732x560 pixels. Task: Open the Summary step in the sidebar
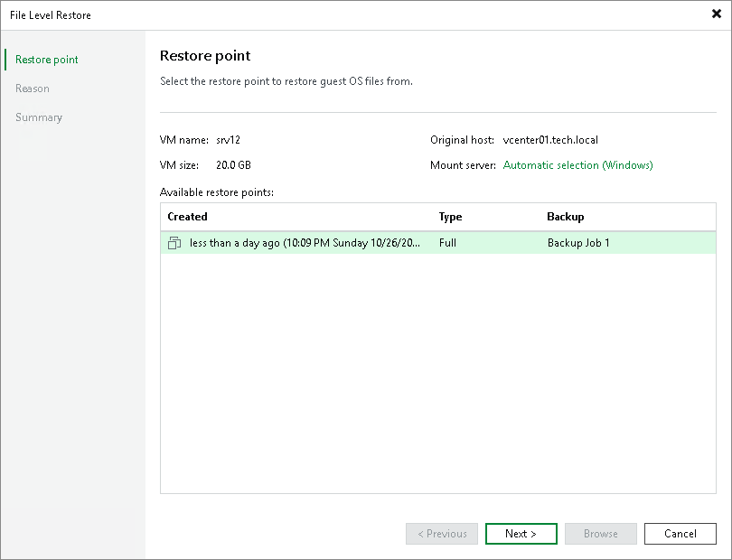[39, 117]
